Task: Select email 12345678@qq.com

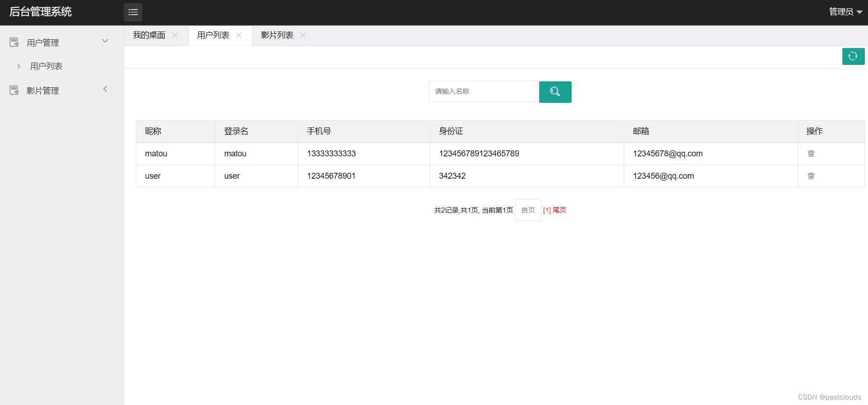Action: point(668,154)
